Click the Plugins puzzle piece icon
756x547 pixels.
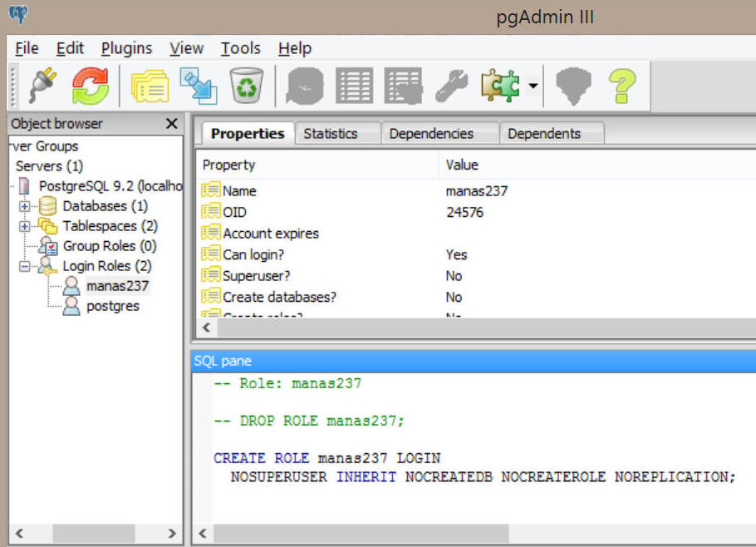500,86
